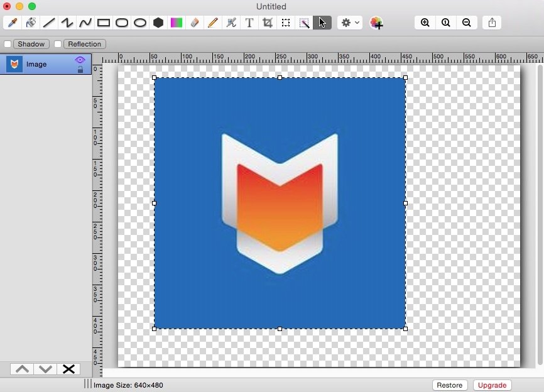This screenshot has height=392, width=544.
Task: Choose the gradient tool
Action: click(177, 23)
